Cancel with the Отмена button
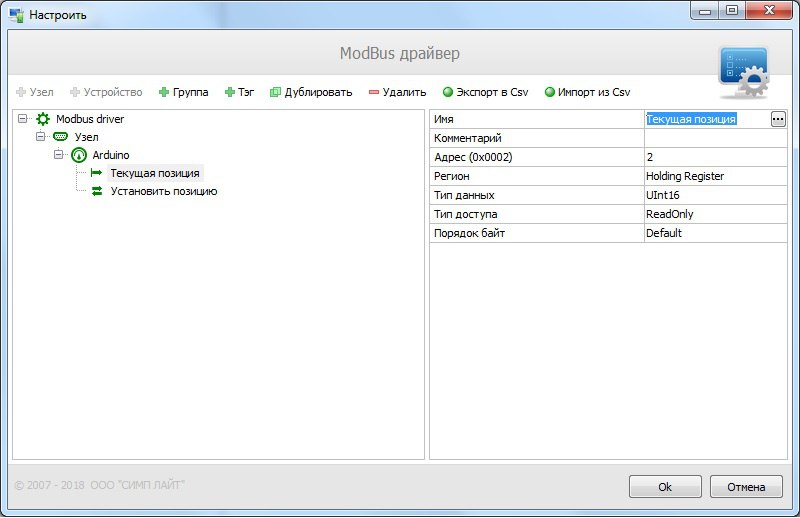 coord(746,487)
